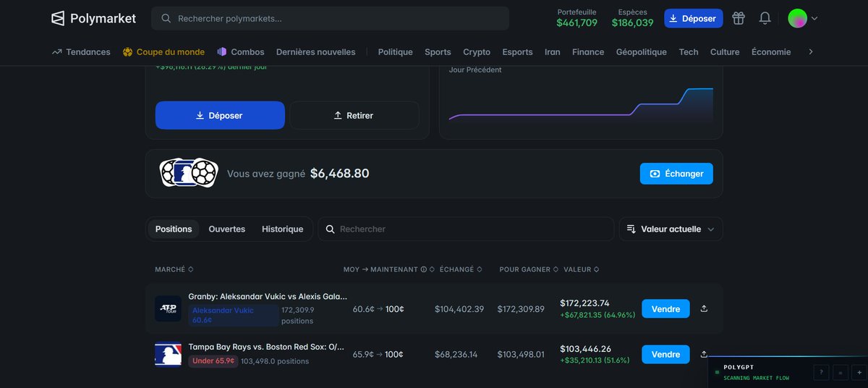Click the search magnifier in the top search bar
This screenshot has width=868, height=388.
(x=166, y=18)
